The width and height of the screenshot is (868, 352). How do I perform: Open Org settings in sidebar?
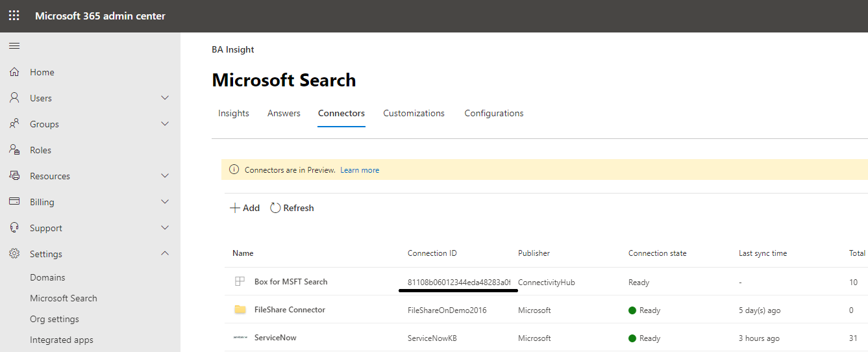[55, 319]
